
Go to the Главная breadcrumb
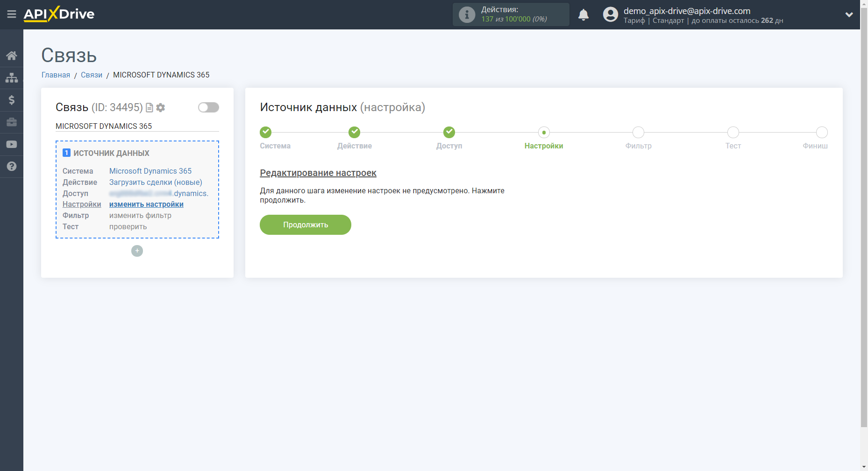(56, 75)
